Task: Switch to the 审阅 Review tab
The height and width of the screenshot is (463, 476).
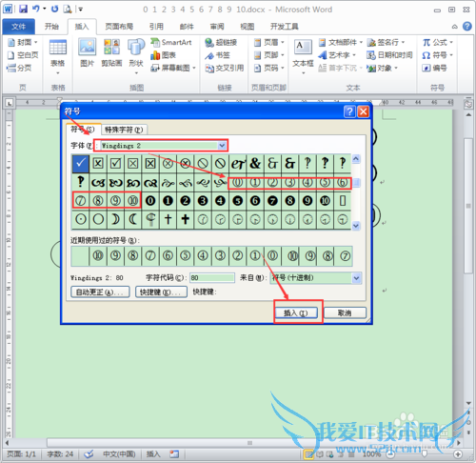Action: (x=217, y=27)
